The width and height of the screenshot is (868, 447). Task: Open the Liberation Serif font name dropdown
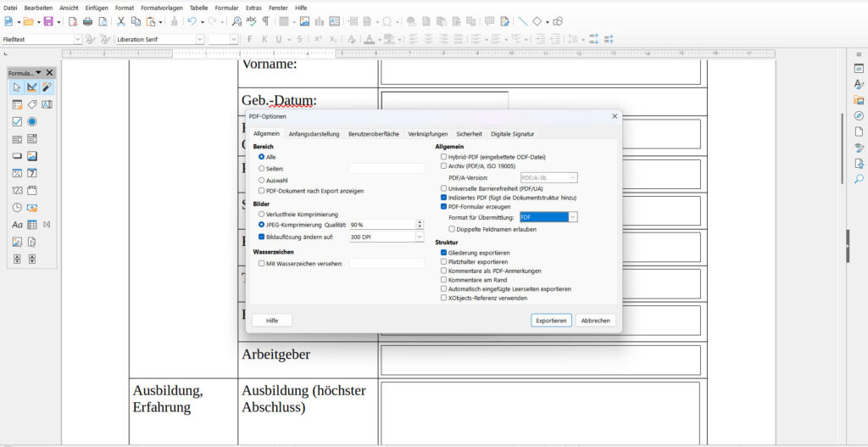click(x=200, y=39)
